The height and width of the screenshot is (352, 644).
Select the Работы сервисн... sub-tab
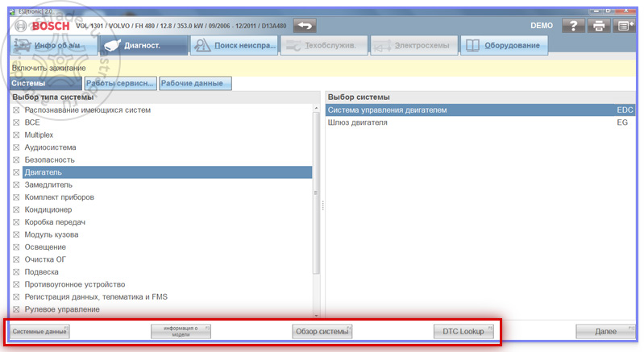point(121,83)
